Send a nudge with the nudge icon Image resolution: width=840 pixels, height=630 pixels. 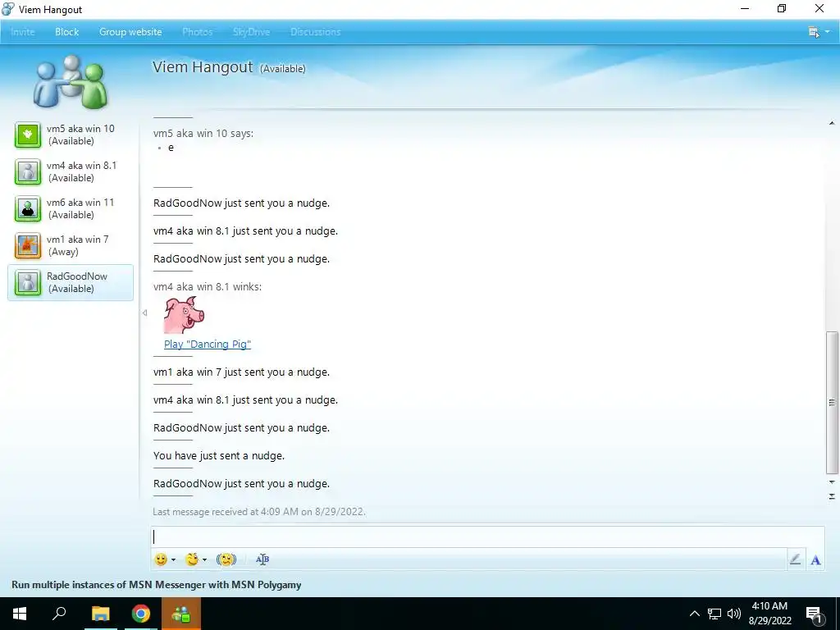226,559
